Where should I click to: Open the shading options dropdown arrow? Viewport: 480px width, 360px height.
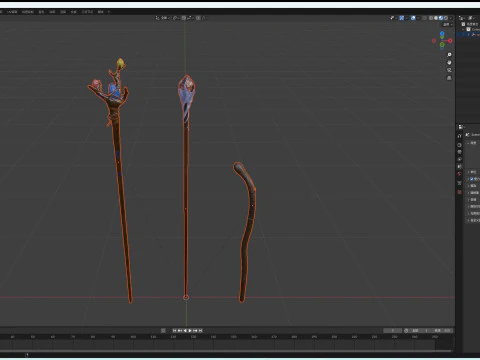[451, 18]
